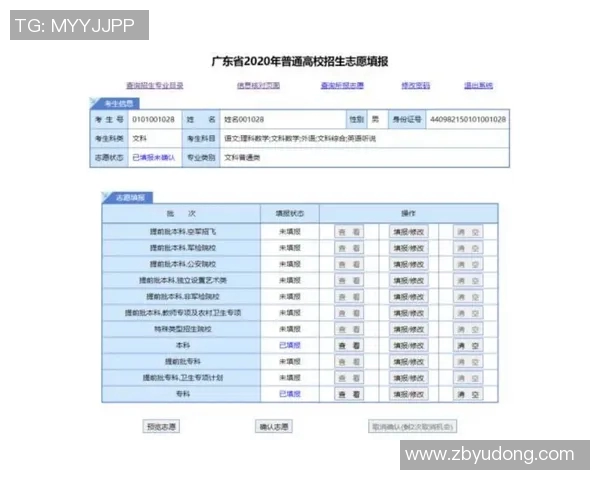Click 填报/修改 for 卫生专项计划 row
Screen dimensions: 600x480
tap(409, 378)
